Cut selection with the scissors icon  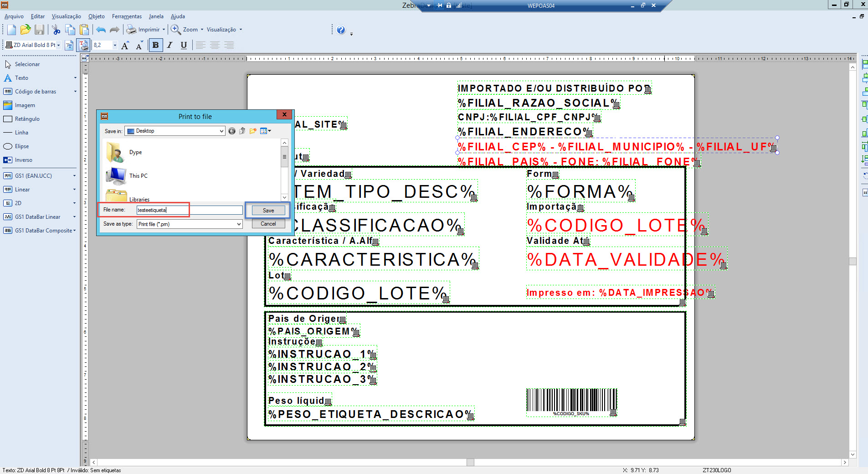point(56,30)
